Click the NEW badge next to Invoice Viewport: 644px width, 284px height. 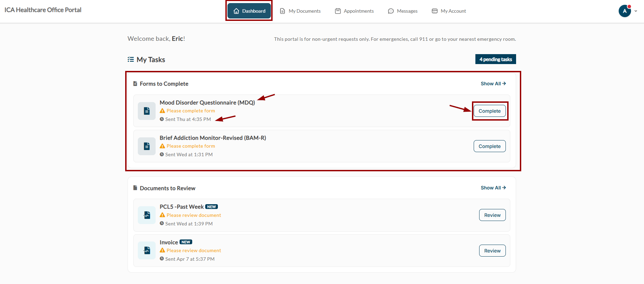(x=186, y=242)
